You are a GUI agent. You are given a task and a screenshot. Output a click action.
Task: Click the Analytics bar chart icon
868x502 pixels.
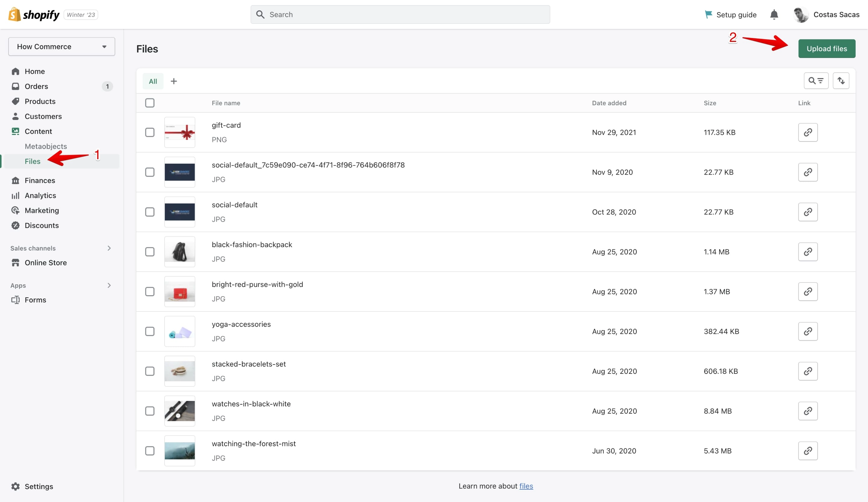click(15, 195)
